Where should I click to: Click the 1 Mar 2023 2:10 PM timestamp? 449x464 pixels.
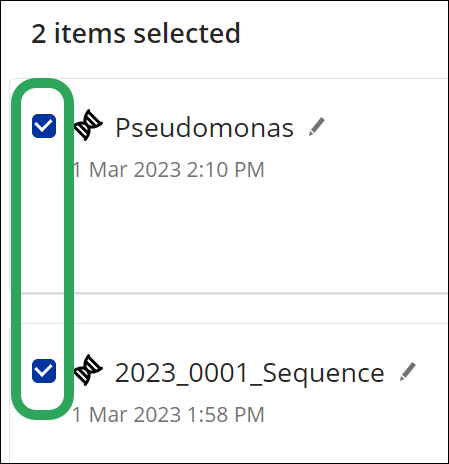(168, 170)
